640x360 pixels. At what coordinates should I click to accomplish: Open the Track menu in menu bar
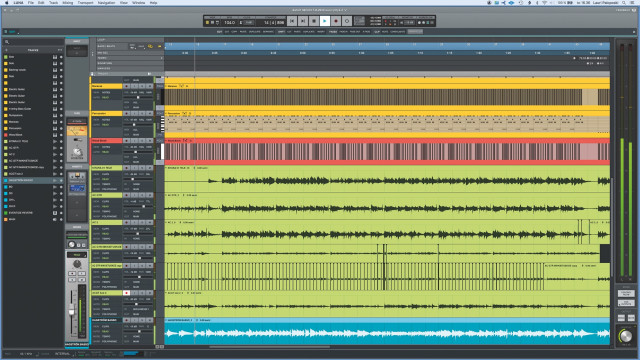tap(53, 2)
